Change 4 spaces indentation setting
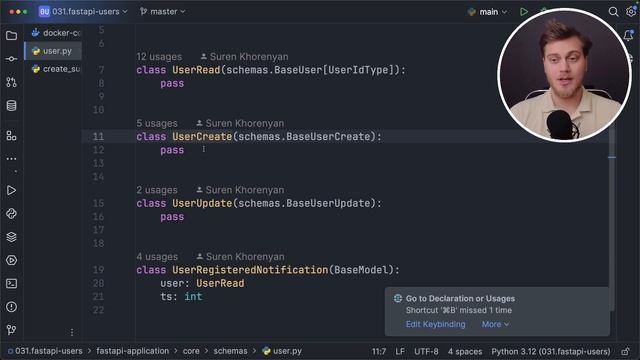 (465, 351)
